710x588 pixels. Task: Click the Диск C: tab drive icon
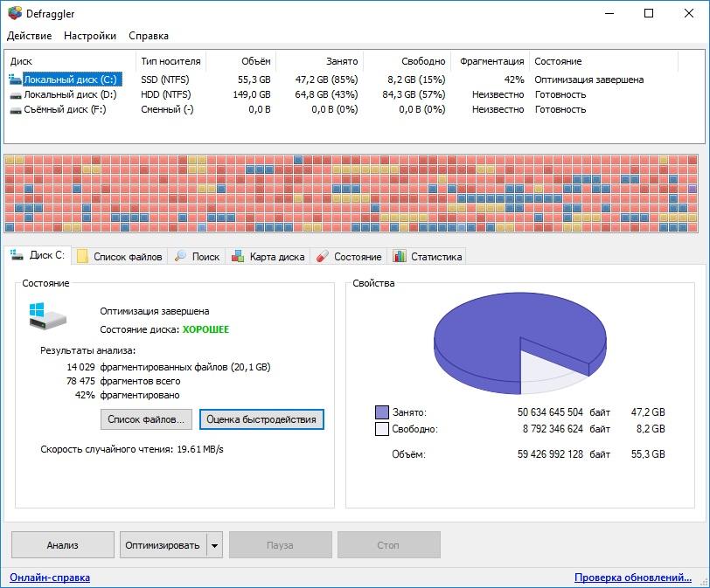(x=17, y=255)
